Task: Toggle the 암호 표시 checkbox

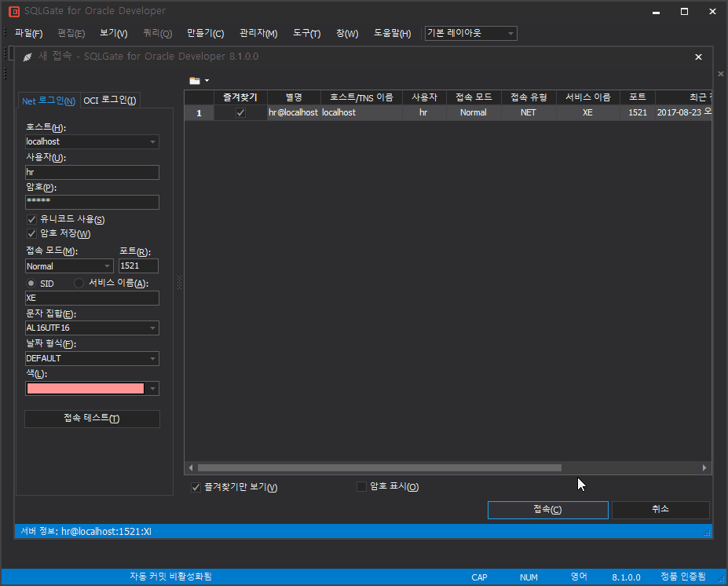Action: (361, 486)
